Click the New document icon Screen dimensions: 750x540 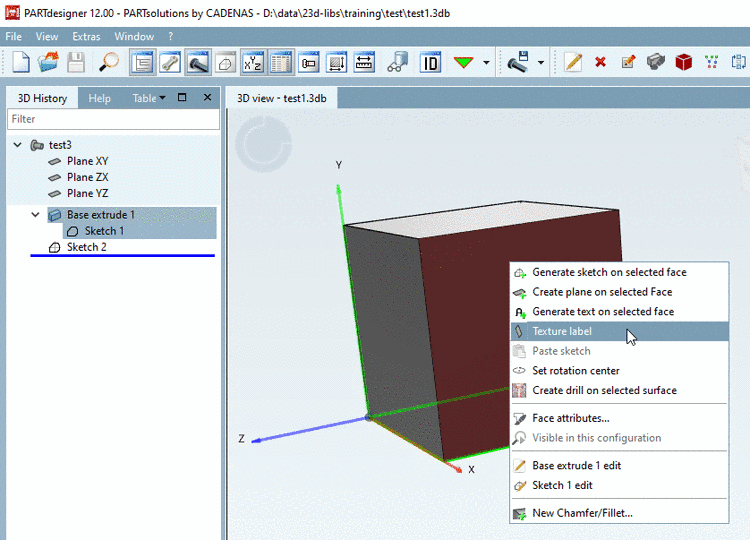pyautogui.click(x=21, y=62)
